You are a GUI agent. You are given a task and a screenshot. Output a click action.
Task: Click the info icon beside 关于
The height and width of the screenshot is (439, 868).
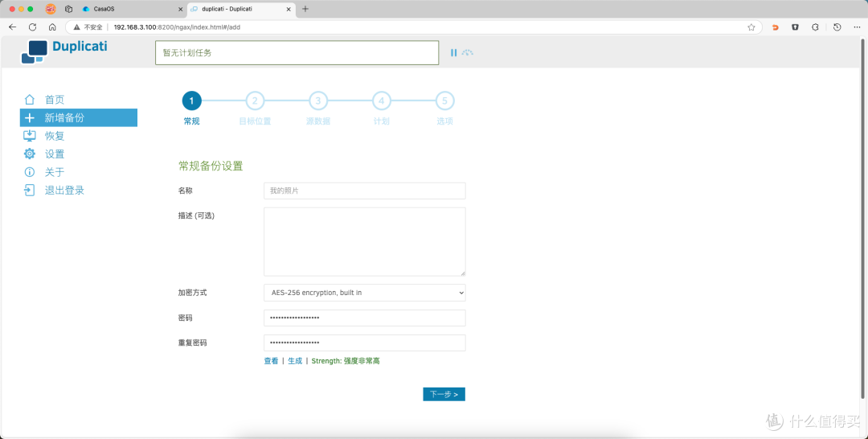(x=30, y=172)
